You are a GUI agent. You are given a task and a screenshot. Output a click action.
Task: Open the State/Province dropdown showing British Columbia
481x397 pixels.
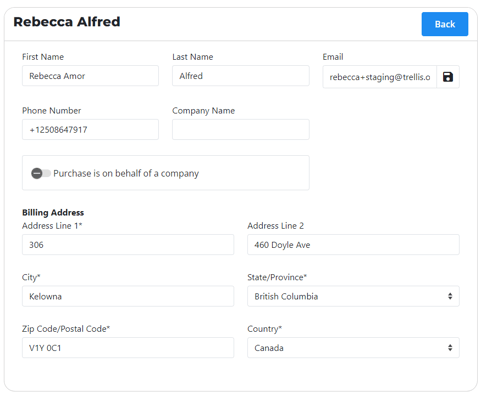(353, 296)
